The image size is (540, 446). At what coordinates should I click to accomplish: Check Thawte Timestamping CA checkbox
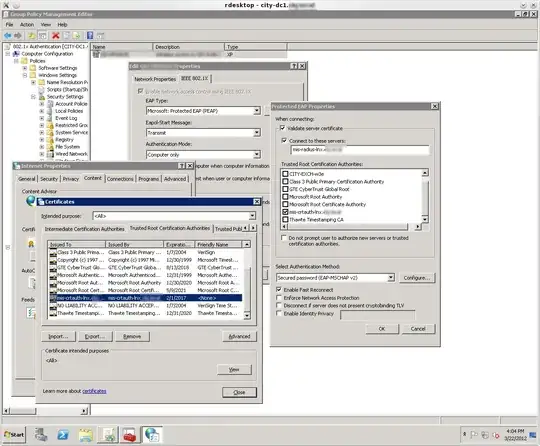click(x=285, y=219)
